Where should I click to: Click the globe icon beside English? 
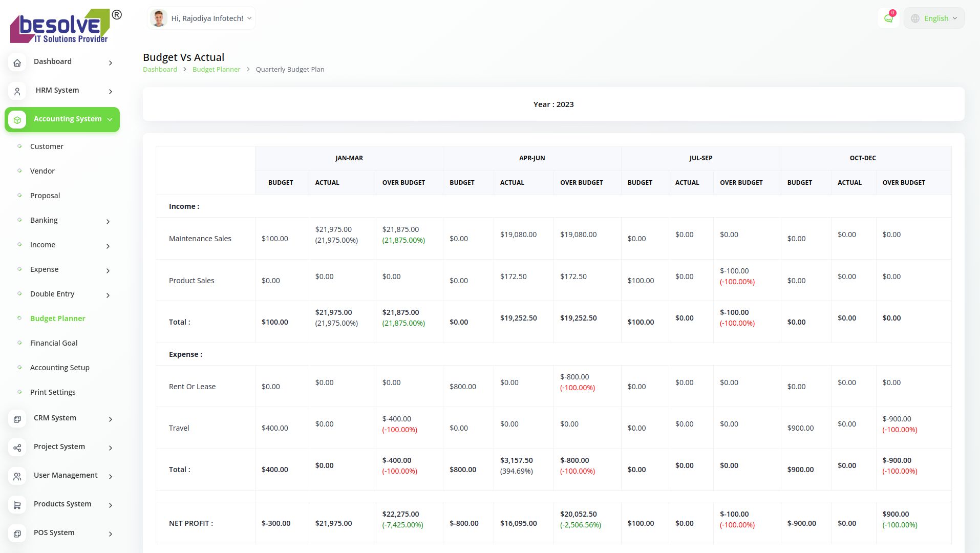[x=915, y=18]
